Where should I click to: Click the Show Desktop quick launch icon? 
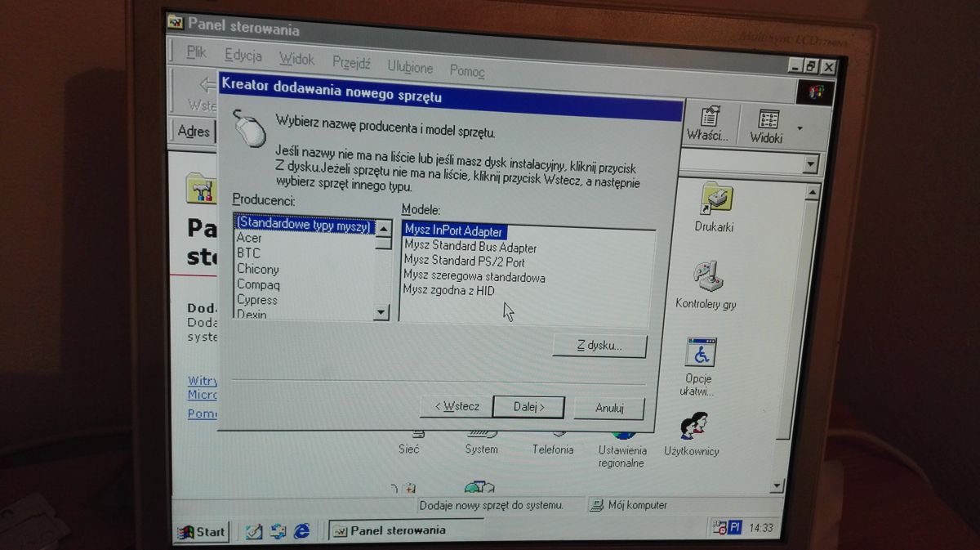(254, 531)
